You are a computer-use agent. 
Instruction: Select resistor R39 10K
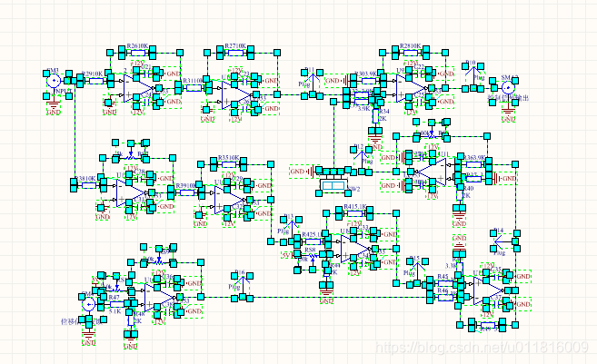[x=186, y=192]
